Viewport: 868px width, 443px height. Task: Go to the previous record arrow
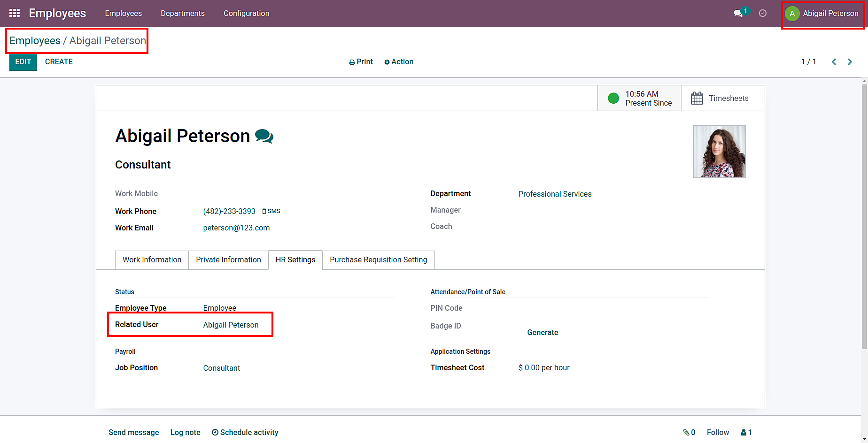coord(834,62)
